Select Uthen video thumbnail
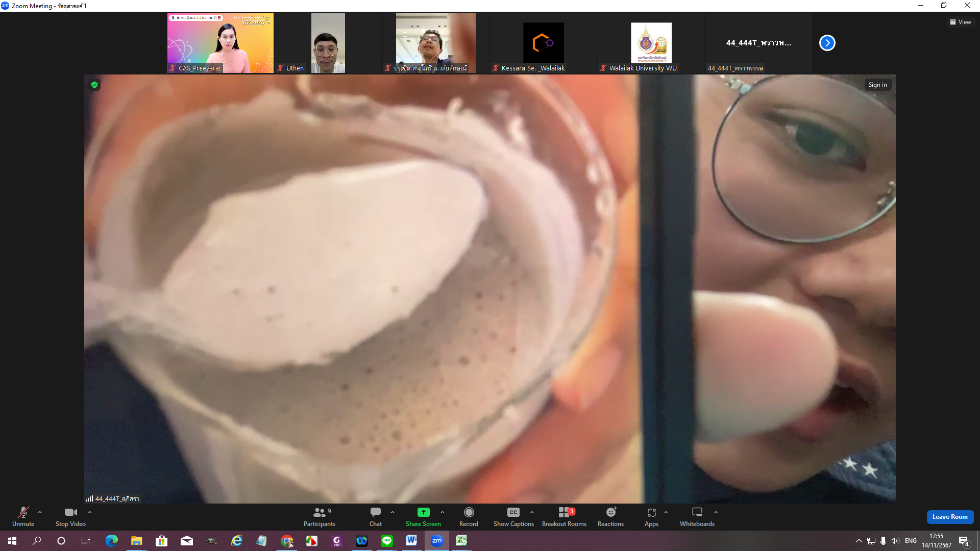980x551 pixels. 328,43
